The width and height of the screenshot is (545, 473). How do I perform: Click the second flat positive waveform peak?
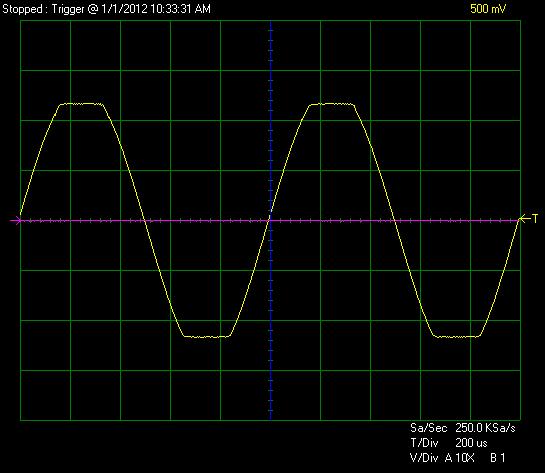332,104
